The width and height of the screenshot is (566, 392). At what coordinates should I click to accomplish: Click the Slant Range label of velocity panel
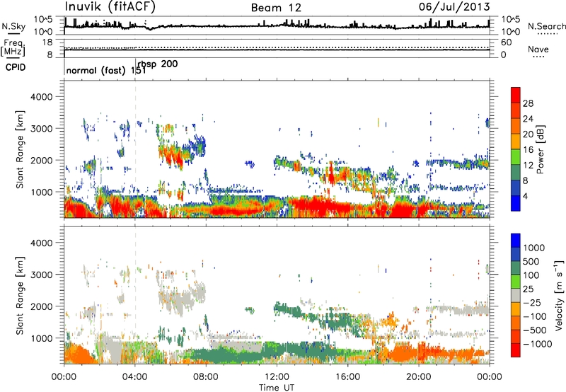(20, 295)
